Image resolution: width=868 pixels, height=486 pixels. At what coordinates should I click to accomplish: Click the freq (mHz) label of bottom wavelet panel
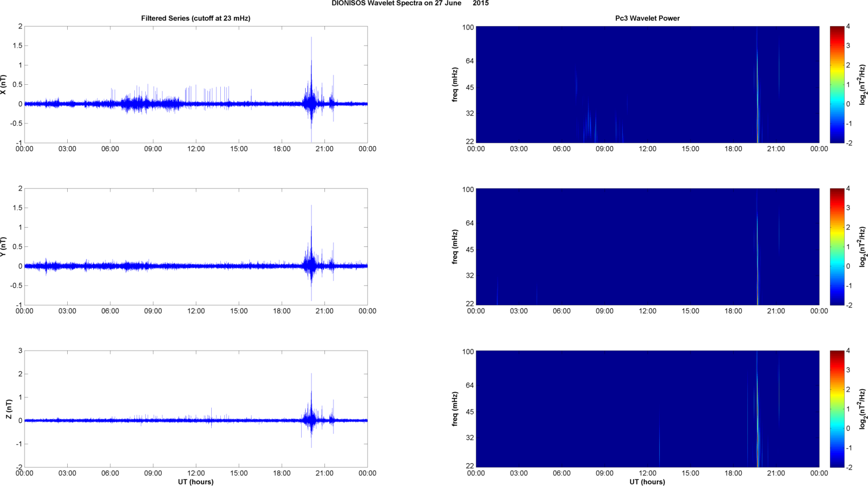tap(455, 409)
